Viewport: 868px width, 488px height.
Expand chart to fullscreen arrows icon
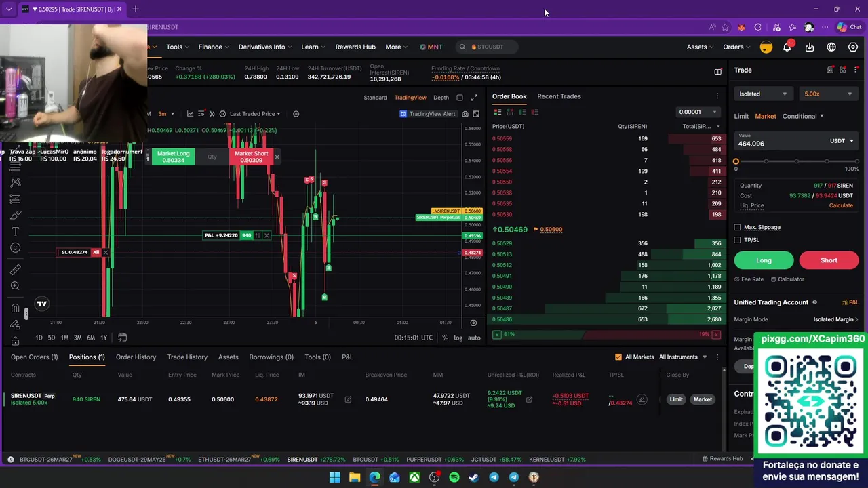click(474, 97)
